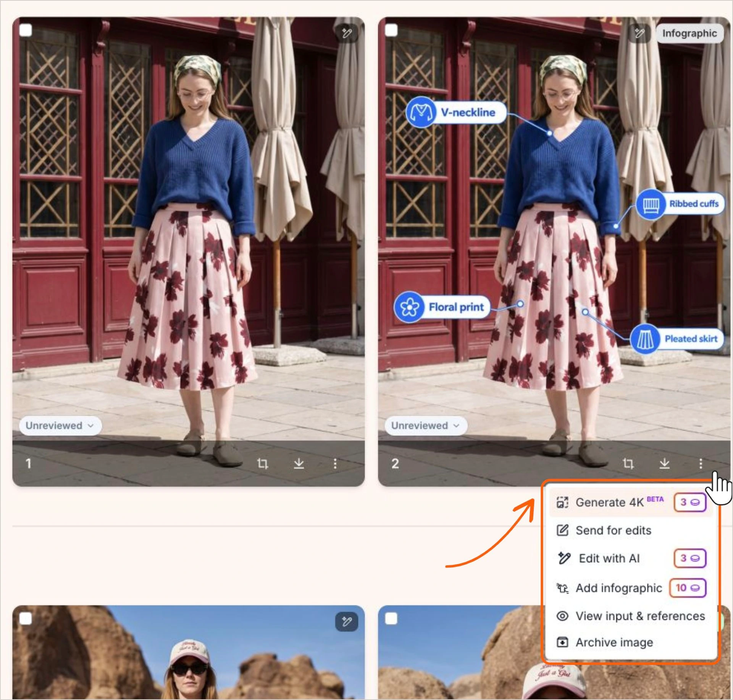Select Send for edits menu option

click(x=631, y=531)
